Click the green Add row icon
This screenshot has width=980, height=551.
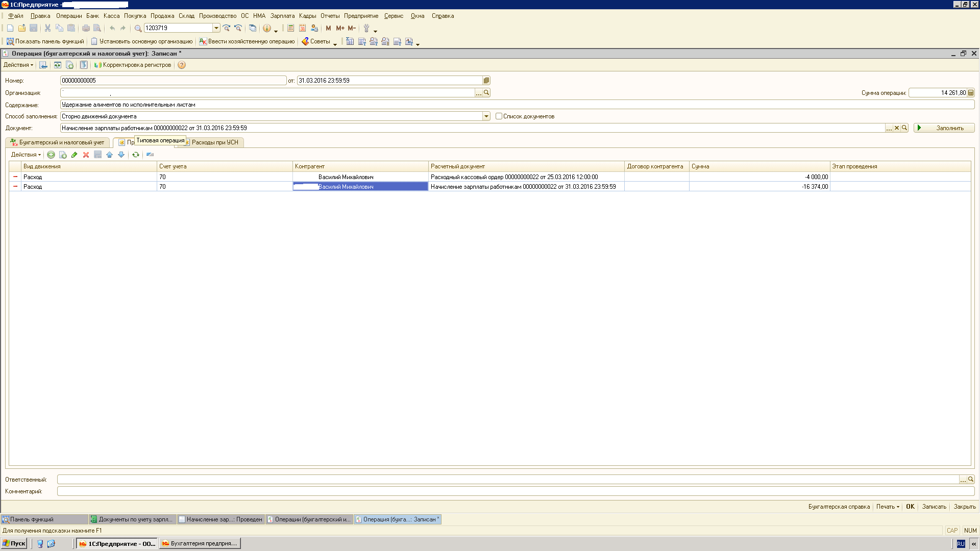[51, 155]
